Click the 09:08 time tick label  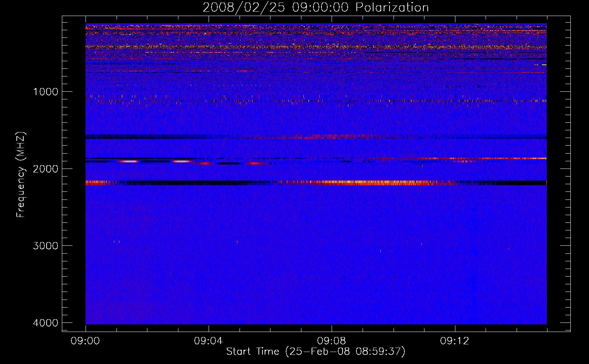[332, 341]
